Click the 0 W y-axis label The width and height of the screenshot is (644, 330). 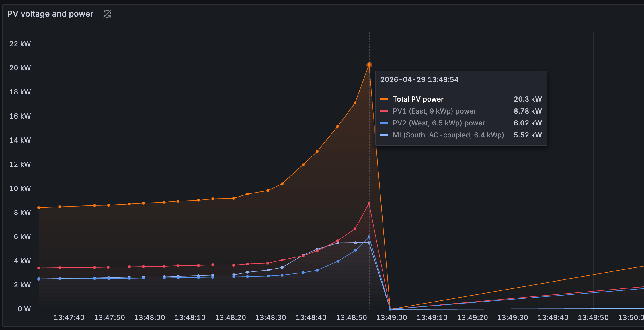24,309
